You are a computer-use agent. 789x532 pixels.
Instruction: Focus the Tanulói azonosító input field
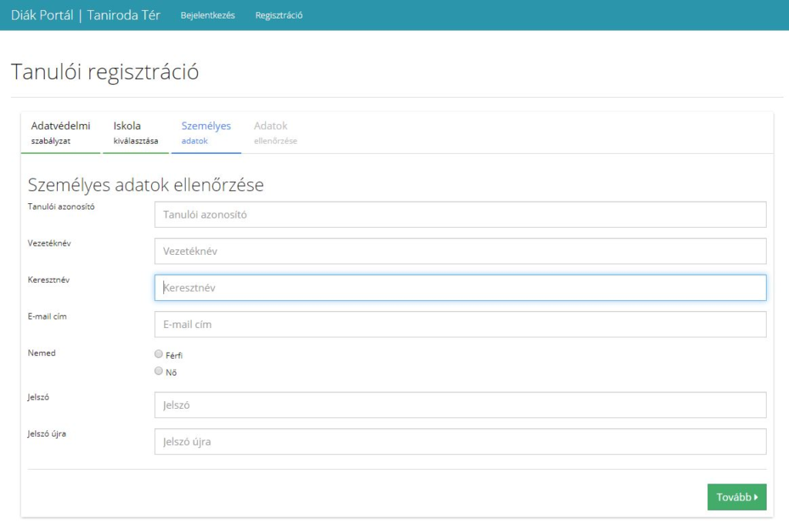(460, 215)
